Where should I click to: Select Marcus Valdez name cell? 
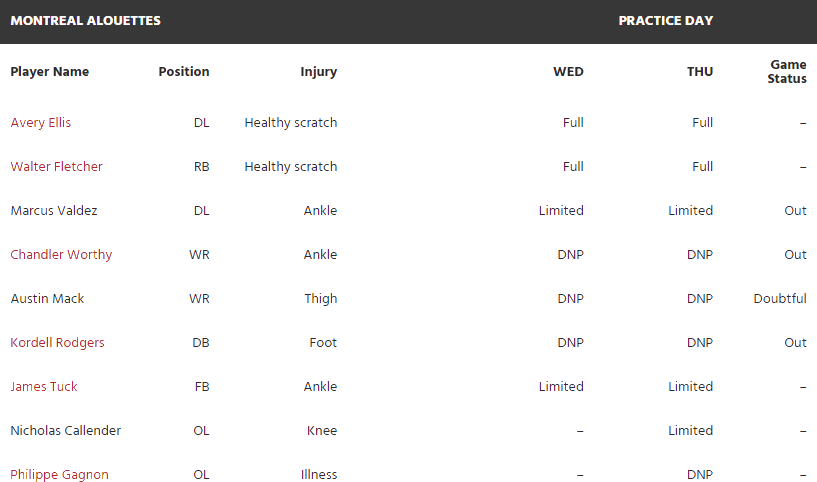[x=54, y=211]
